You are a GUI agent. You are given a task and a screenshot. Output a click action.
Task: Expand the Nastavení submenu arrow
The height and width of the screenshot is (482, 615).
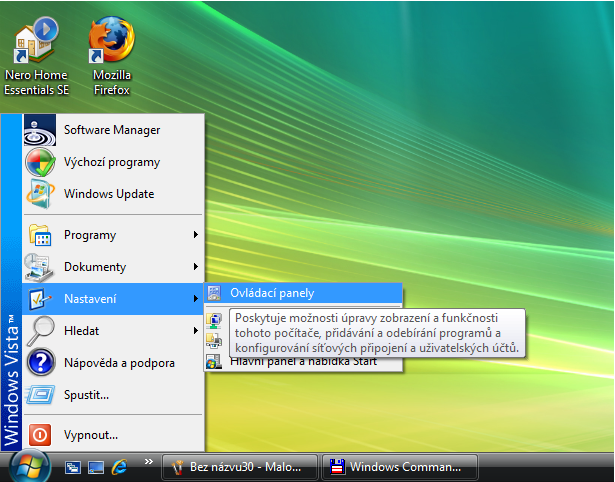click(196, 299)
